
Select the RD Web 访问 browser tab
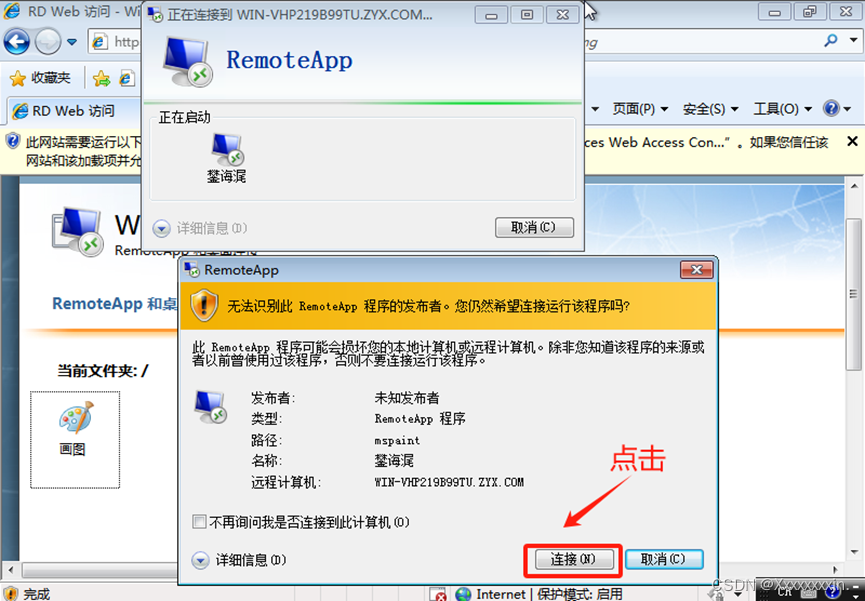coord(73,111)
